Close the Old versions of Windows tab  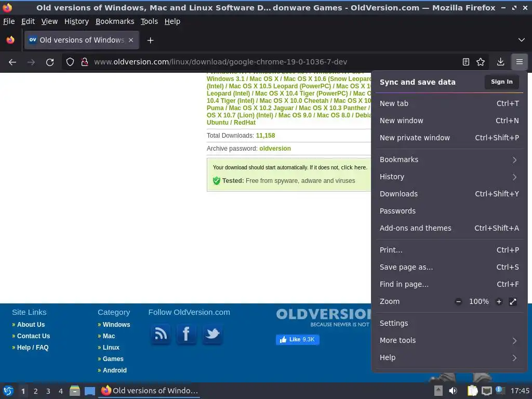131,40
